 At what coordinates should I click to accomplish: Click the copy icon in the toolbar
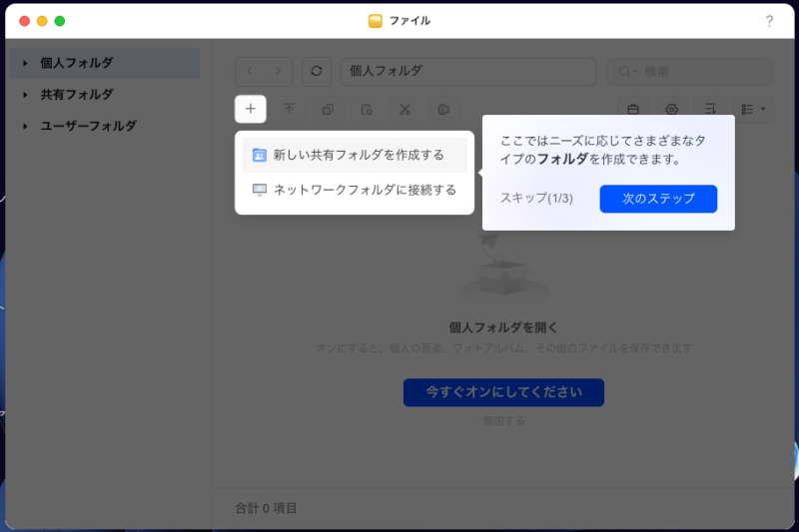(328, 109)
